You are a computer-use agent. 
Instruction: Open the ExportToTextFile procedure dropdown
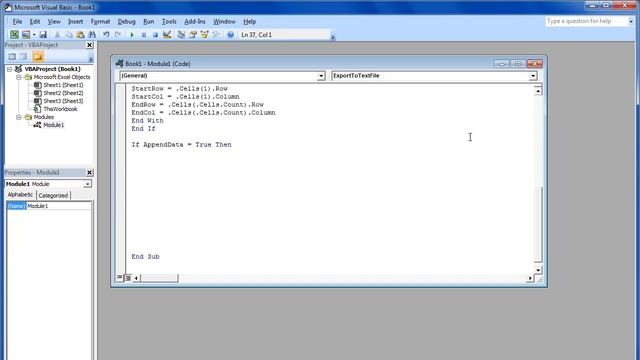pos(533,76)
